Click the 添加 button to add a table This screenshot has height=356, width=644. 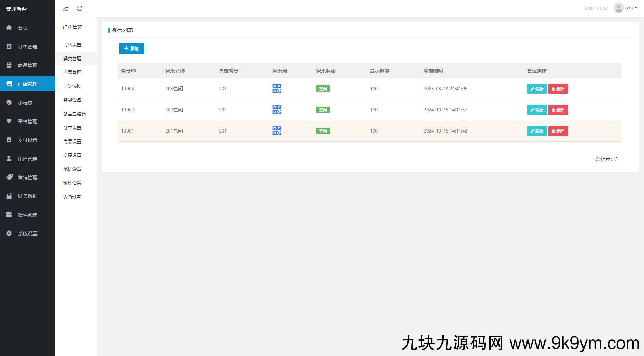pyautogui.click(x=132, y=48)
